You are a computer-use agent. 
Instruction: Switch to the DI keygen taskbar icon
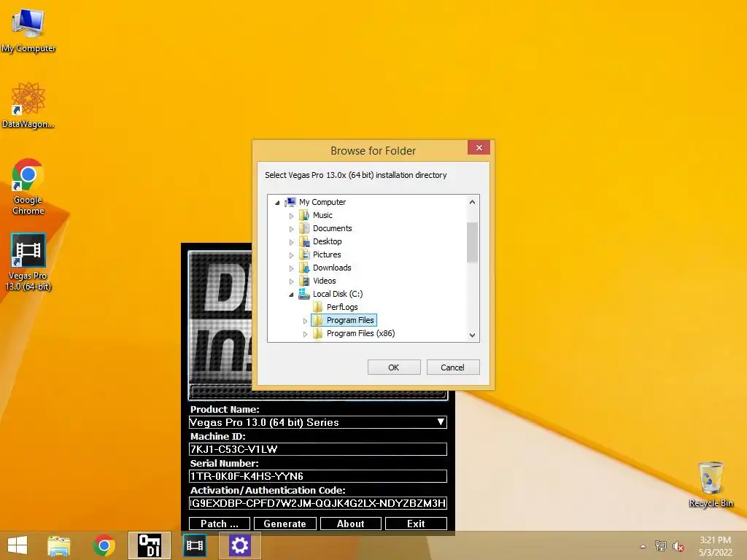click(x=149, y=545)
